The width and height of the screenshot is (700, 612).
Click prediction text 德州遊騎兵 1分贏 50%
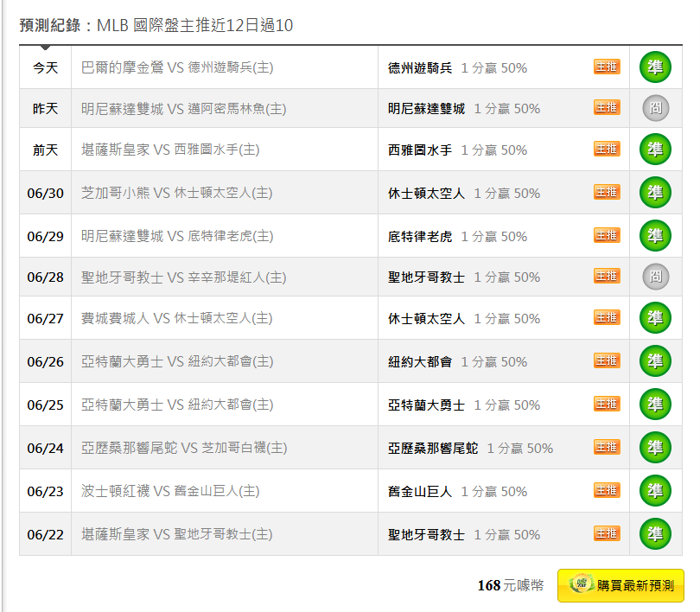coord(457,67)
